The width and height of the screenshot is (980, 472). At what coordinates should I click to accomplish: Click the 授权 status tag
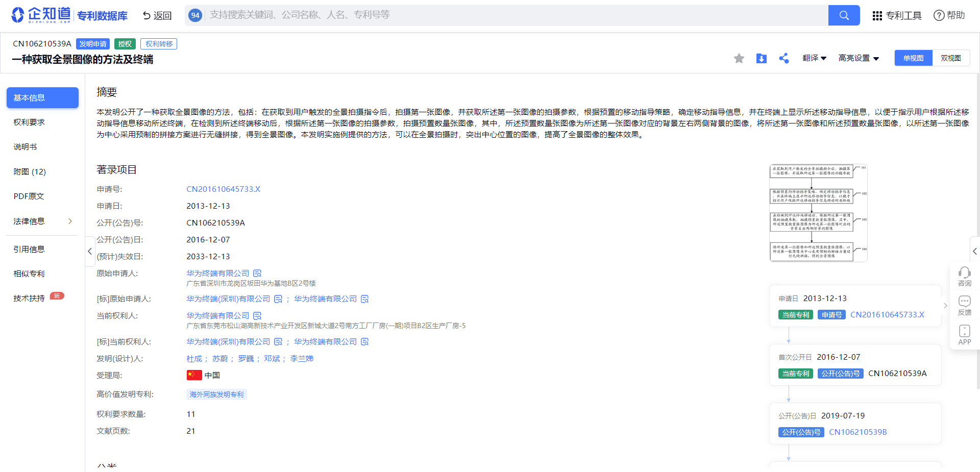[125, 44]
